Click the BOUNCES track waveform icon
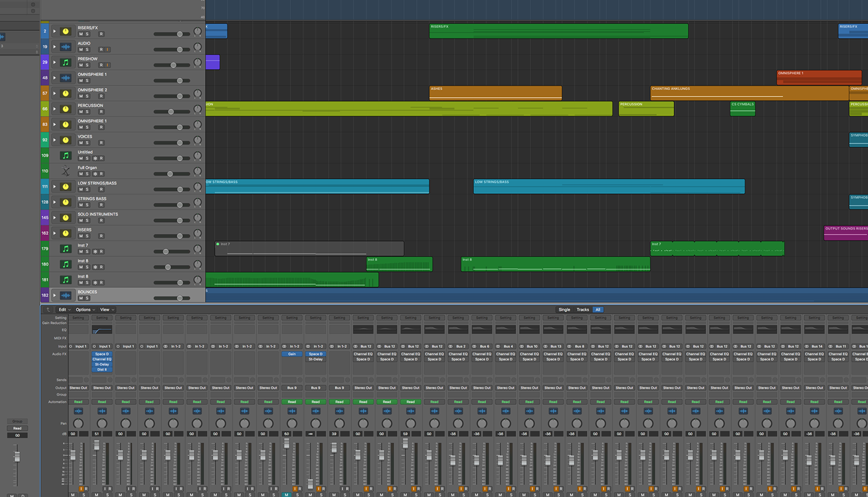The height and width of the screenshot is (497, 868). (x=65, y=295)
